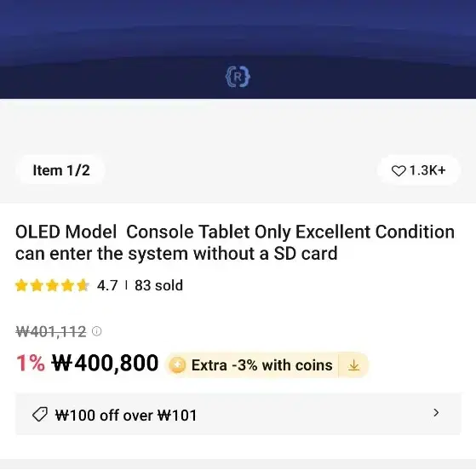Open the OLED Model Console product title

tap(235, 243)
